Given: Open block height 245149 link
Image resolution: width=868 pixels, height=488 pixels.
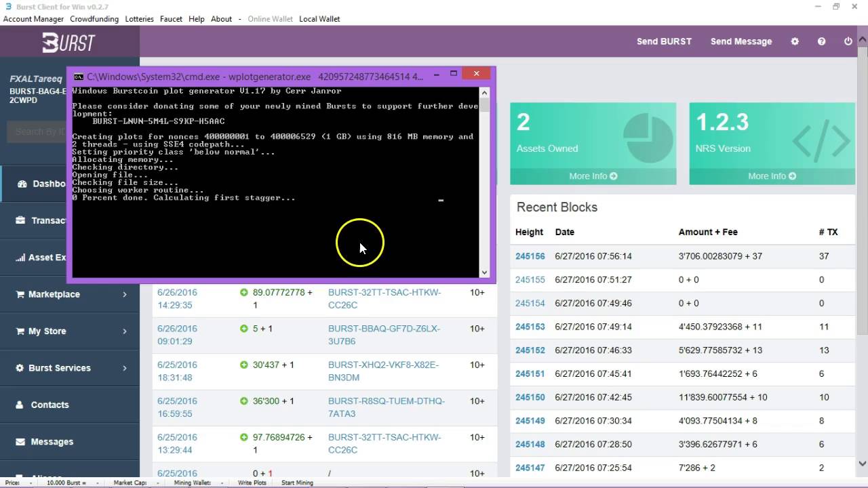Looking at the screenshot, I should coord(530,421).
